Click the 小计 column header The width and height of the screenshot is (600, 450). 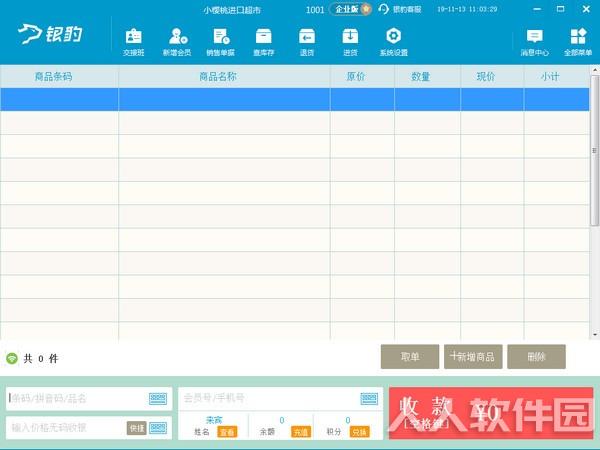point(557,77)
